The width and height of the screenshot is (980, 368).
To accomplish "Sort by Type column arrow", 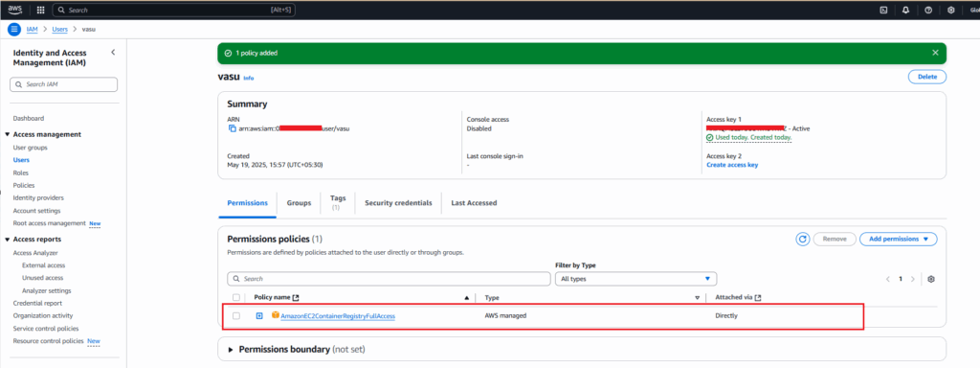I will coord(697,298).
